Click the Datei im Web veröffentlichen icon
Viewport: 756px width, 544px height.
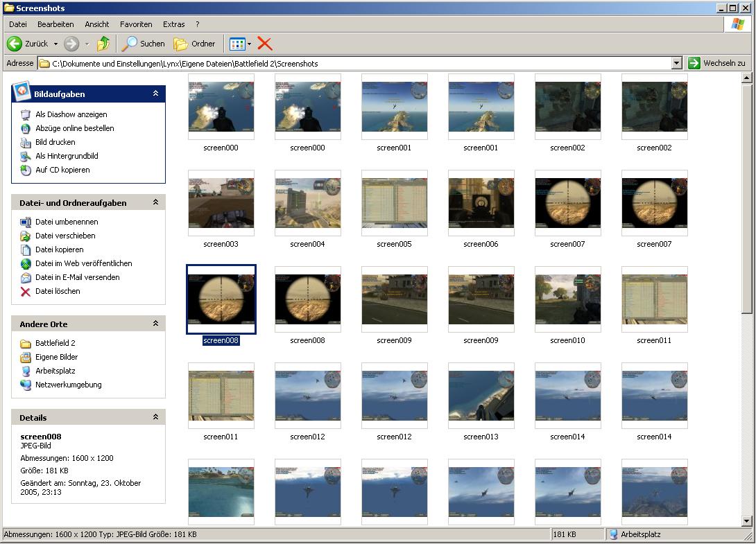pyautogui.click(x=26, y=263)
